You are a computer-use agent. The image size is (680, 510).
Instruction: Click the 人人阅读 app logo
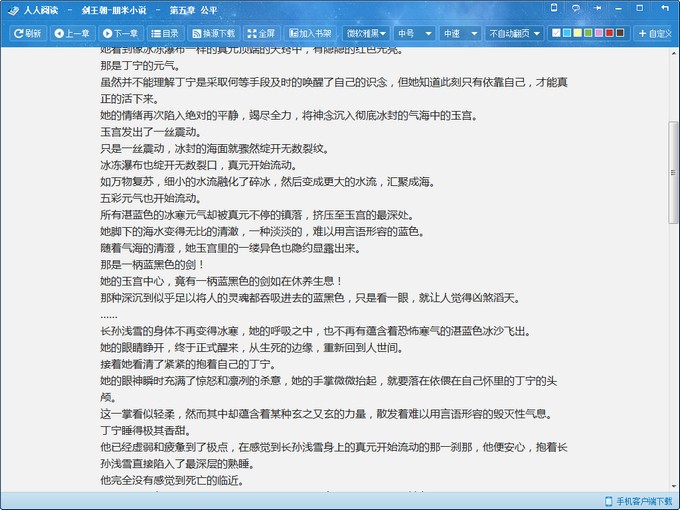(14, 10)
